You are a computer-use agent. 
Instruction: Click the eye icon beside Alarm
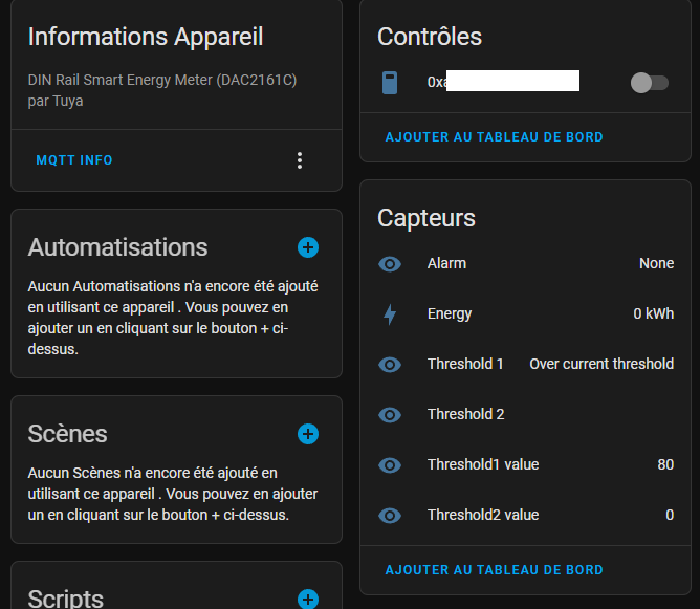click(390, 264)
